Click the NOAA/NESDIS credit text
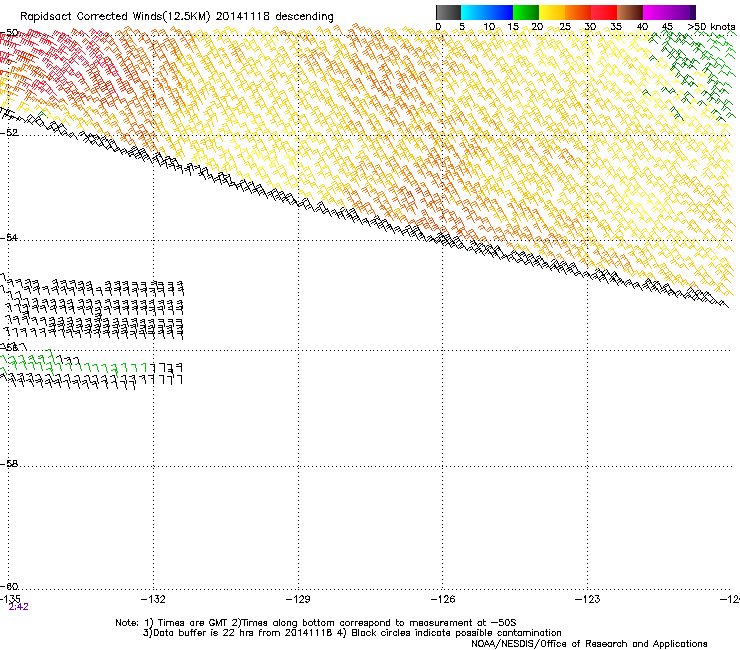The width and height of the screenshot is (740, 650). 589,644
